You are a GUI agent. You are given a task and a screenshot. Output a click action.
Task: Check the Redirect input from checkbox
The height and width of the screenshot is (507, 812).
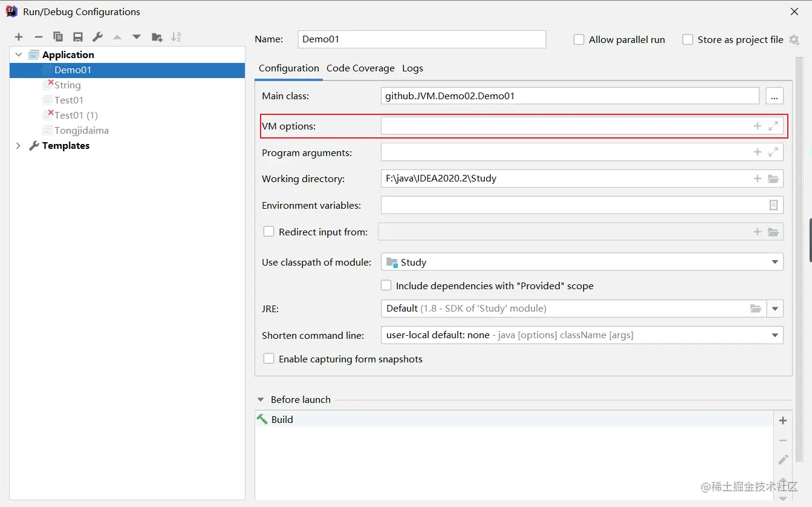pyautogui.click(x=269, y=231)
